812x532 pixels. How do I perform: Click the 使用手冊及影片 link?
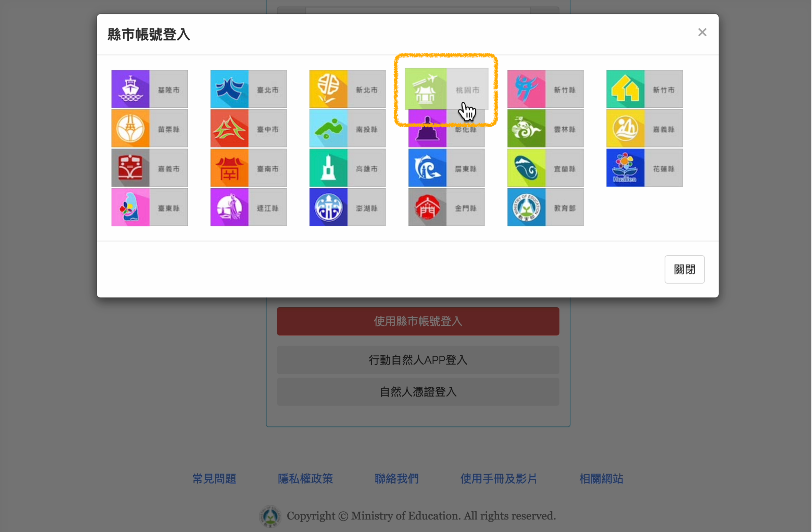tap(498, 478)
